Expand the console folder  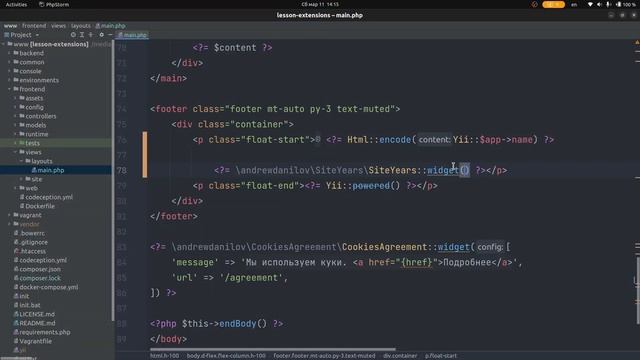coord(9,71)
